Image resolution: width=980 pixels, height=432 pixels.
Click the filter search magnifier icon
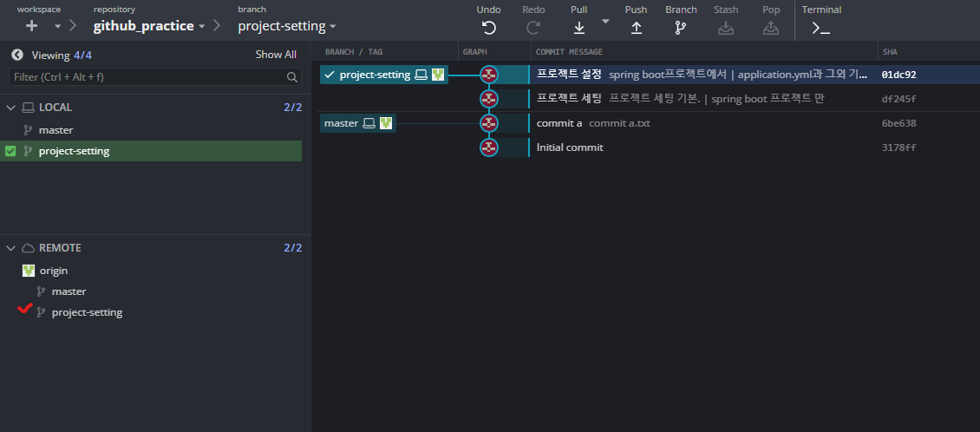pos(292,77)
